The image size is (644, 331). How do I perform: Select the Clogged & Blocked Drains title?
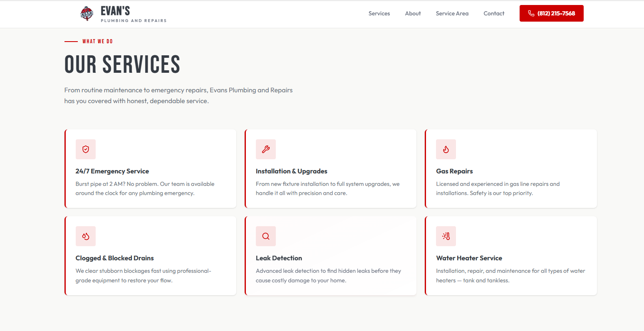pos(114,258)
